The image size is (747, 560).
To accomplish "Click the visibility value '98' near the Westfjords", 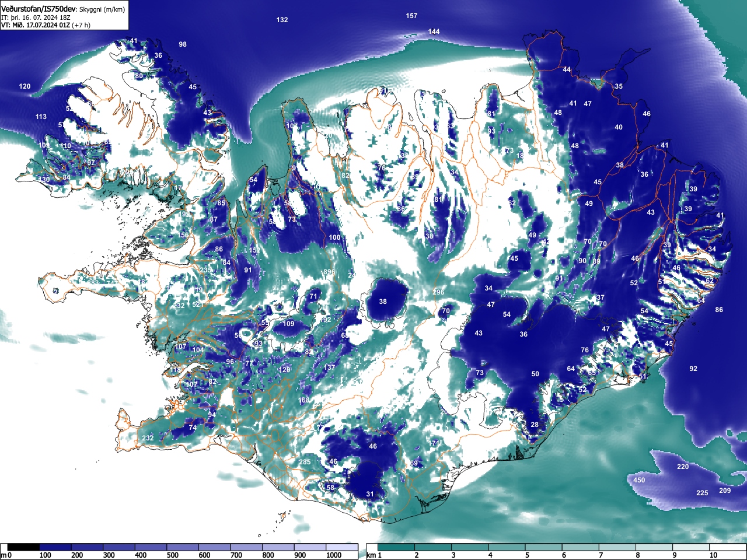I will (x=183, y=44).
